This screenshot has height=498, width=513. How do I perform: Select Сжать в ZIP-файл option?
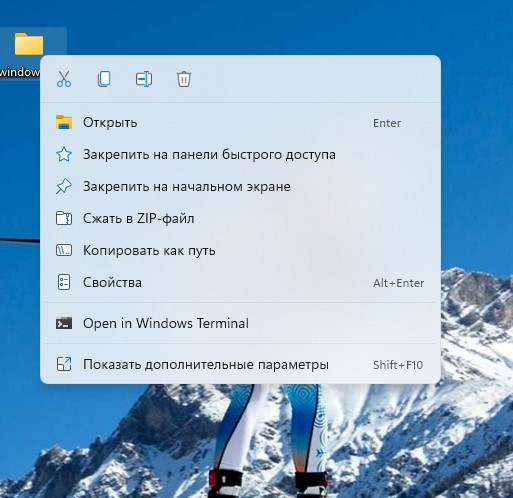click(x=240, y=219)
